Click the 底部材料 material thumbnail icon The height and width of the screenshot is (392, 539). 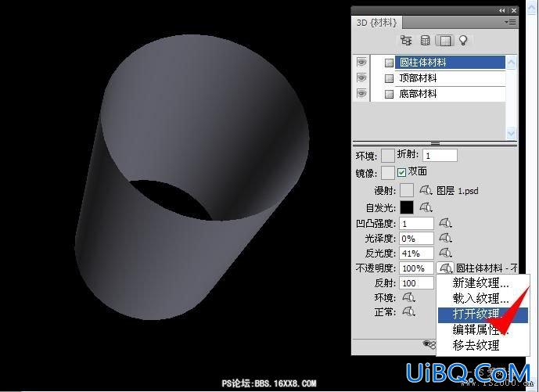[x=389, y=94]
